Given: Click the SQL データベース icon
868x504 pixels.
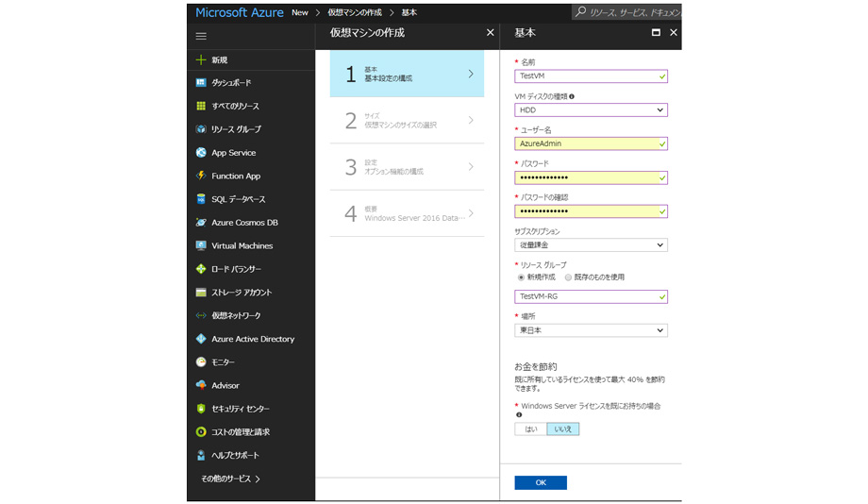Looking at the screenshot, I should (201, 199).
